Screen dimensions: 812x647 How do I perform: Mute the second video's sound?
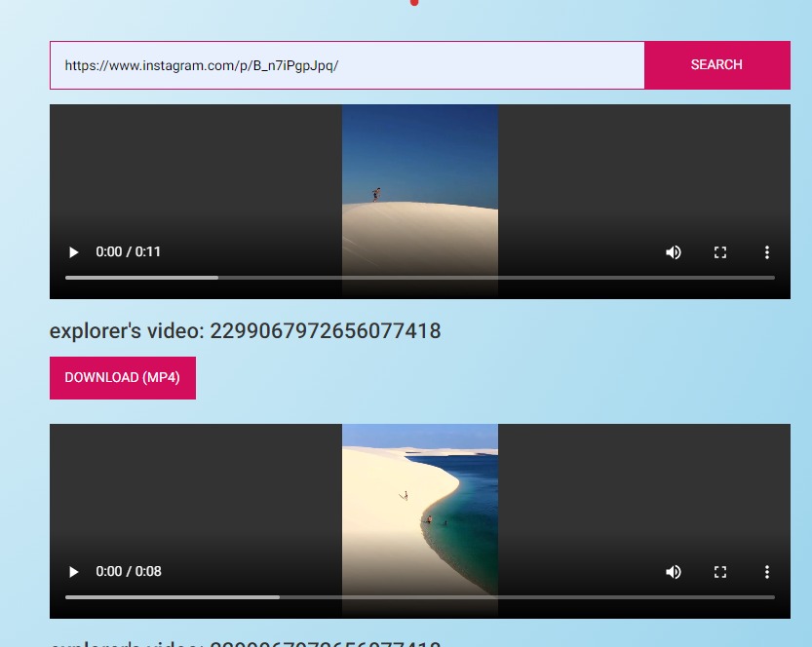(674, 572)
